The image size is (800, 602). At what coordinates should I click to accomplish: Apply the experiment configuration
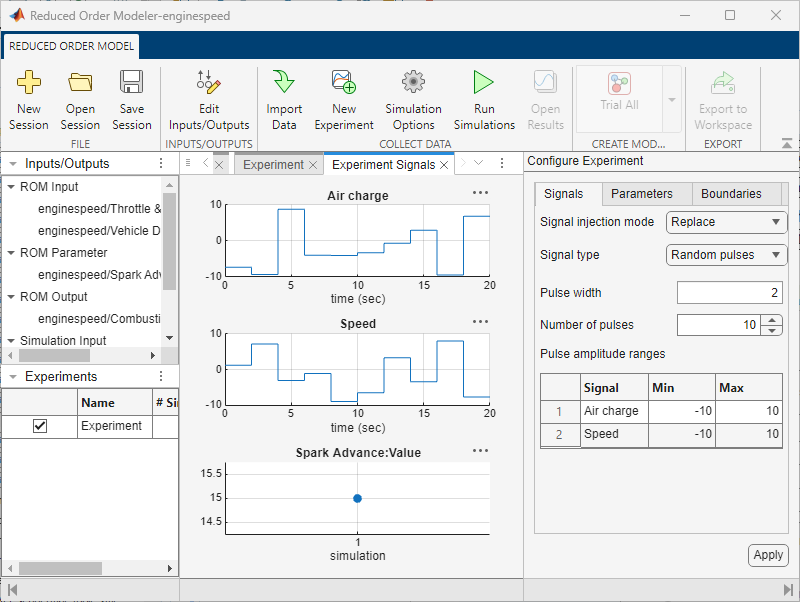[x=768, y=555]
